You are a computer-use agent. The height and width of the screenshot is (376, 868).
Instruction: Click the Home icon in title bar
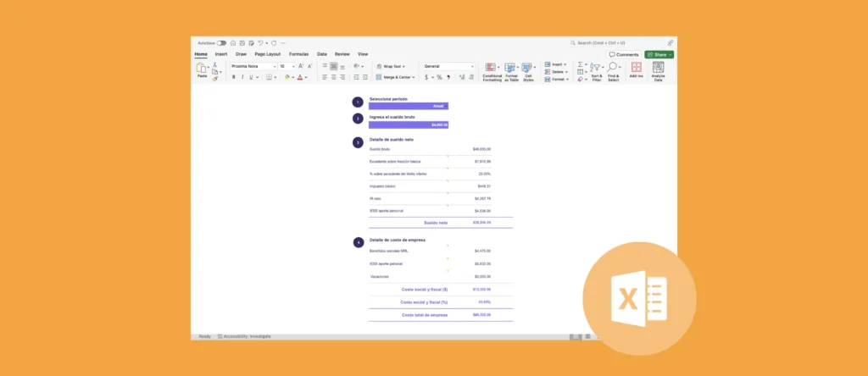click(233, 43)
